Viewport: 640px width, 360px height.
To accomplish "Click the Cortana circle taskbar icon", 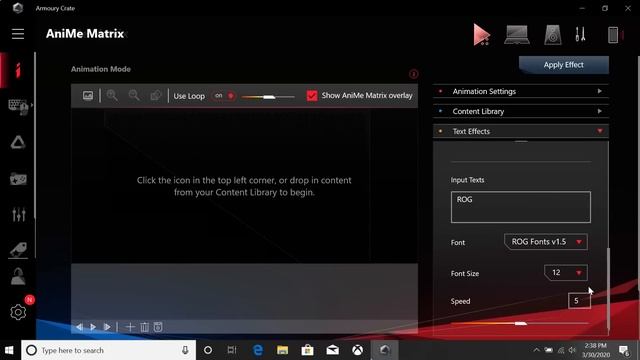I will coord(208,350).
